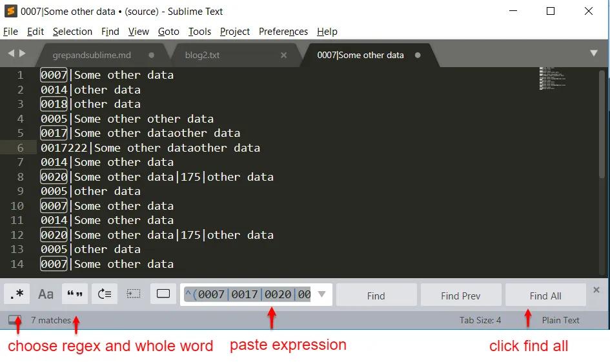
Task: Toggle the in-selection search option
Action: click(134, 294)
